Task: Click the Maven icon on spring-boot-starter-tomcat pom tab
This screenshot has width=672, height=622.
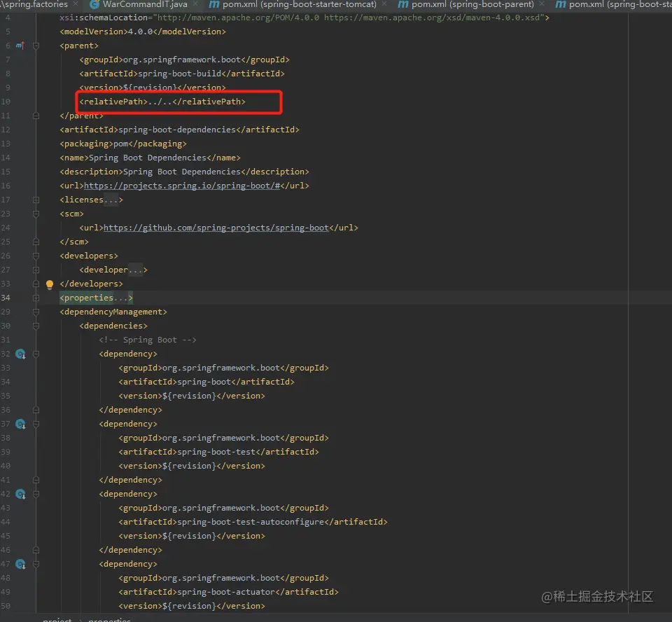Action: [x=214, y=4]
